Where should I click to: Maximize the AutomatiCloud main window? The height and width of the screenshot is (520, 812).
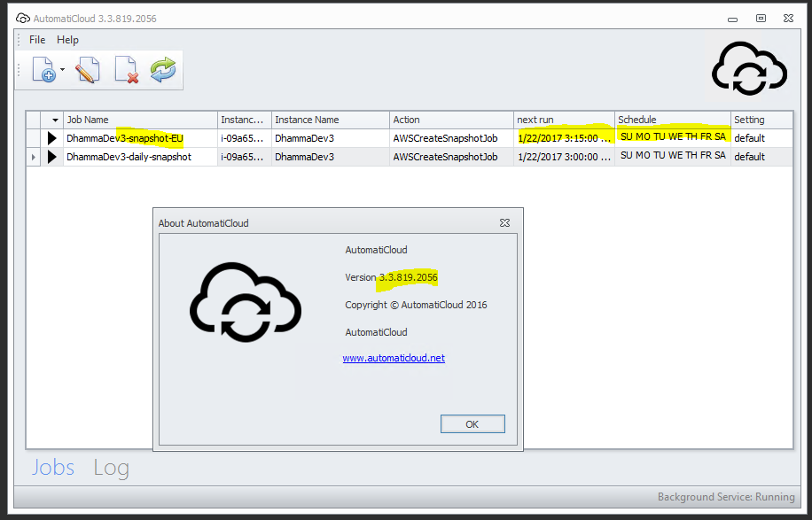[761, 18]
